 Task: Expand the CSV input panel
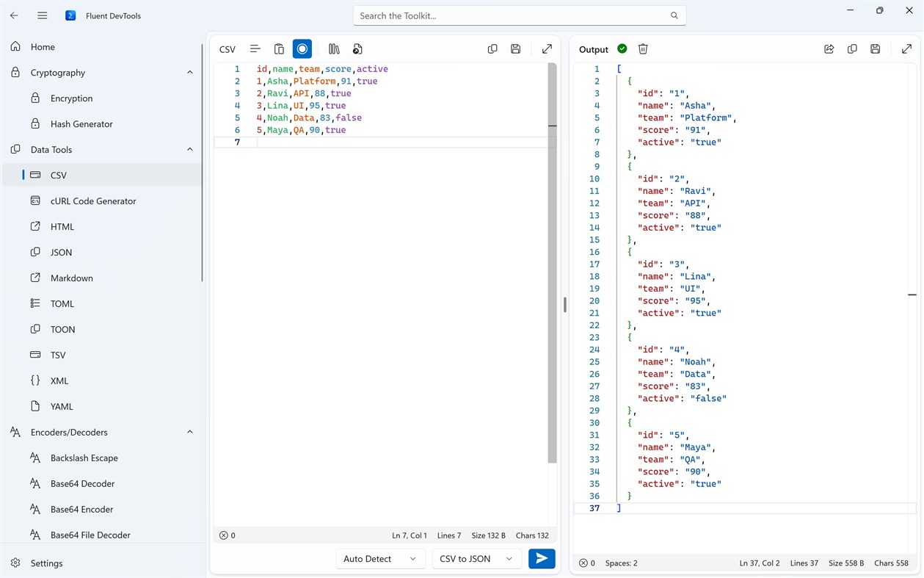pos(547,49)
